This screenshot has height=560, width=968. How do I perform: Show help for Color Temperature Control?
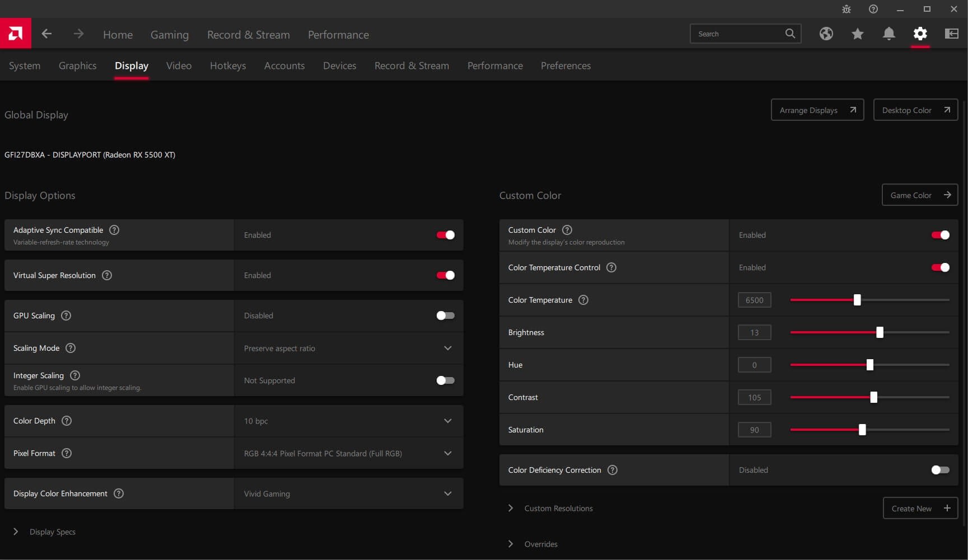point(611,267)
